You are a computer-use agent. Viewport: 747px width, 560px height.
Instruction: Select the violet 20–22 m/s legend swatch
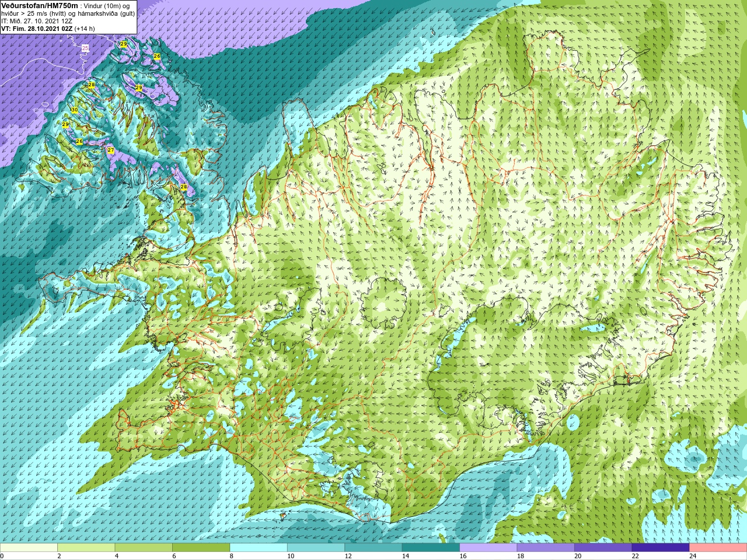click(x=603, y=548)
